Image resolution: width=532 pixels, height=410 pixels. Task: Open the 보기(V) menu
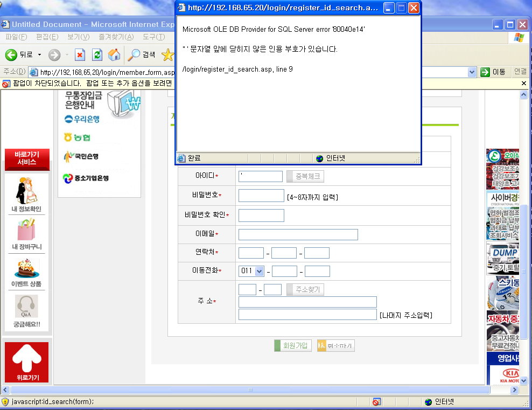pyautogui.click(x=79, y=37)
